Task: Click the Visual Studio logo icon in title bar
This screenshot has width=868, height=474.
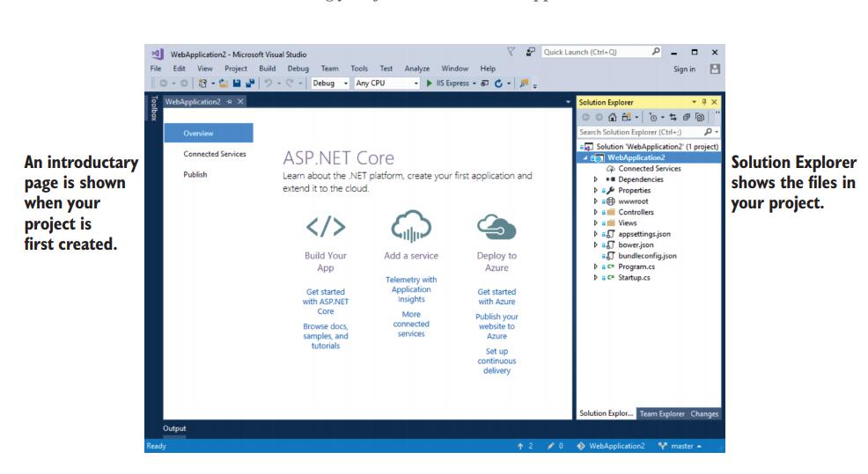Action: point(158,54)
